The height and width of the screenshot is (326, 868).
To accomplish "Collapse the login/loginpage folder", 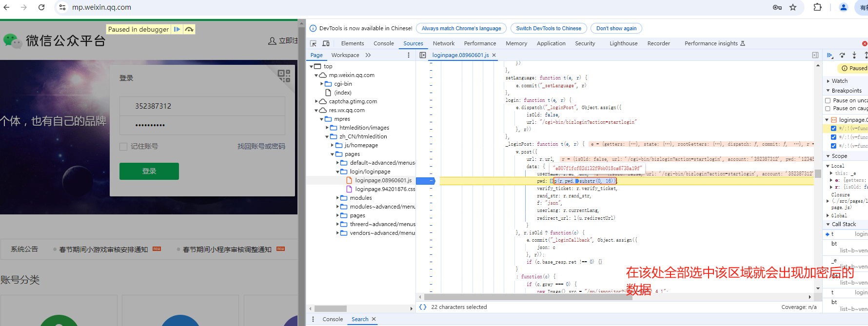I will click(x=338, y=172).
